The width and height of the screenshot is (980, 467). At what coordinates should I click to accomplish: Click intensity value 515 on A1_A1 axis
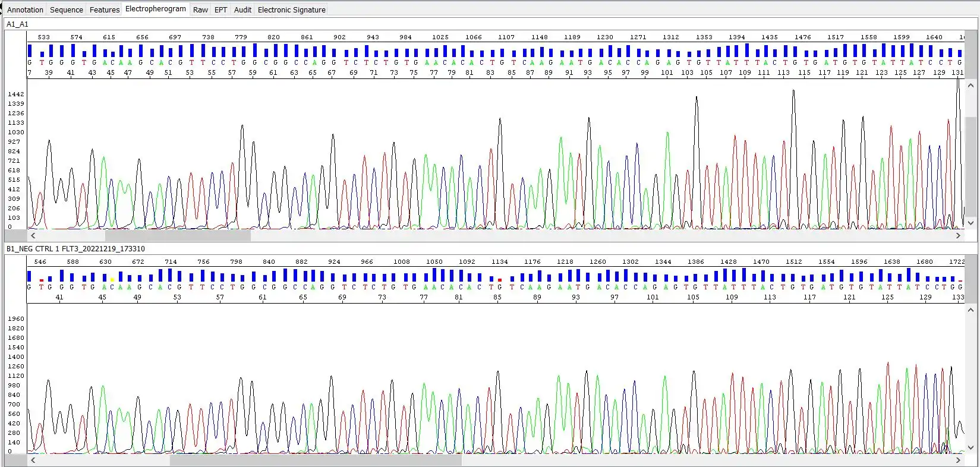(x=14, y=180)
